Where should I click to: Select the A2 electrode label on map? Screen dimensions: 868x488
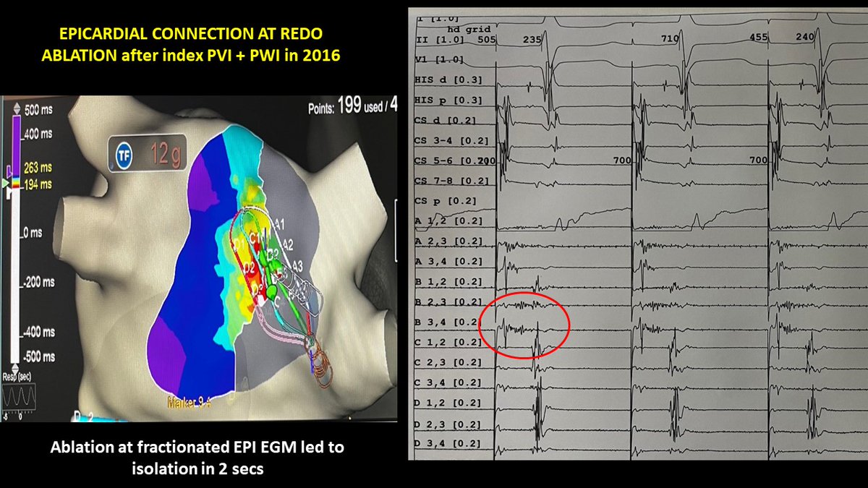click(287, 245)
